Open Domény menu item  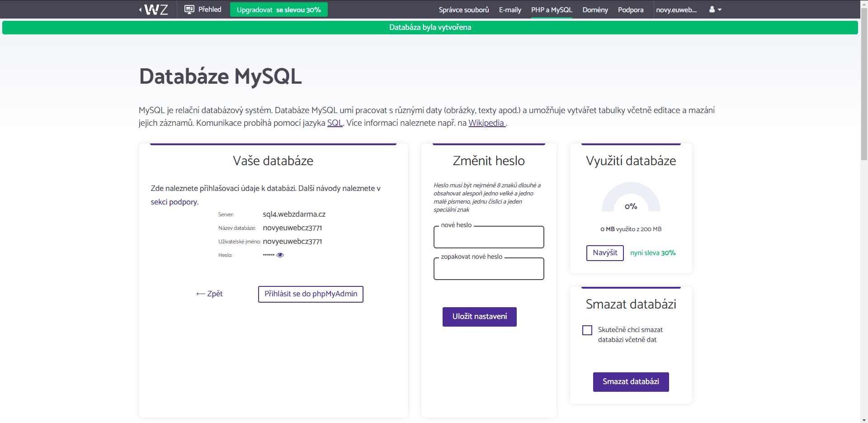tap(595, 10)
